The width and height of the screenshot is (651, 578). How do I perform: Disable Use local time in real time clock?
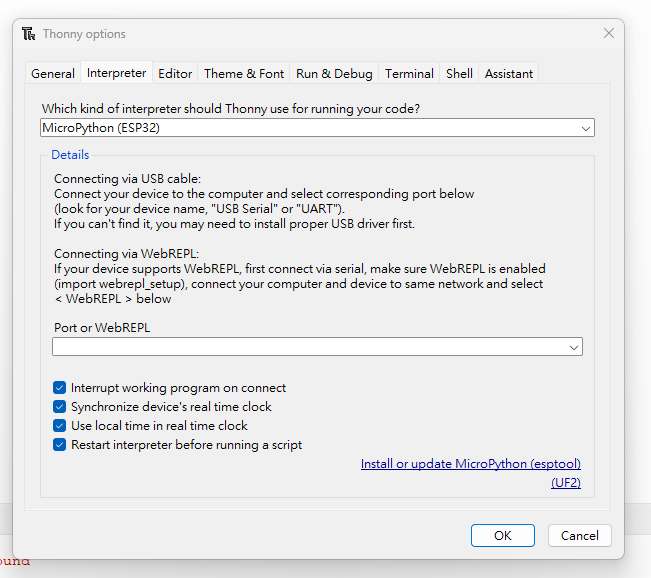[59, 426]
